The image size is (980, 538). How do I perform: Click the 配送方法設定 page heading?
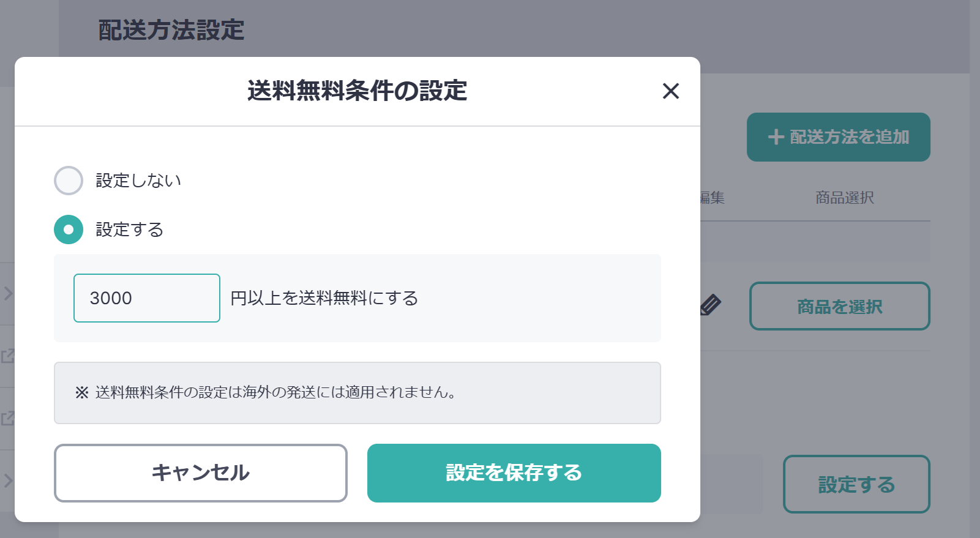pos(171,30)
